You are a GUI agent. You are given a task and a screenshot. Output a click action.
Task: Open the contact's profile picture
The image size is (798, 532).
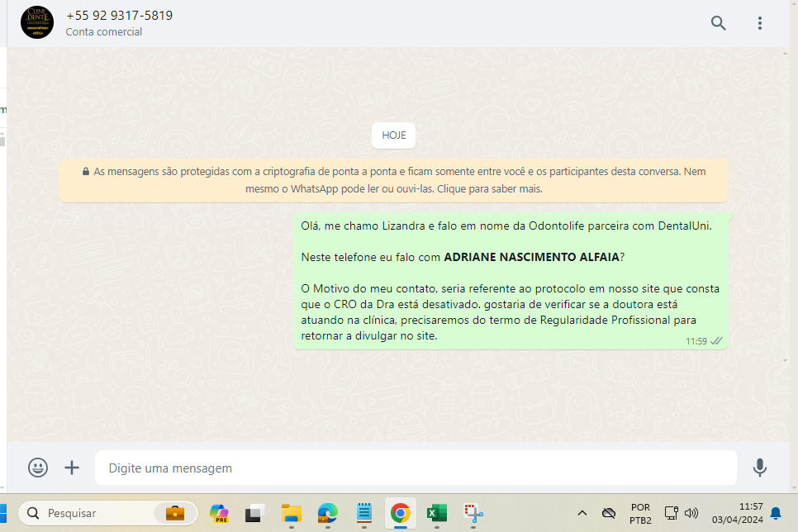coord(36,23)
